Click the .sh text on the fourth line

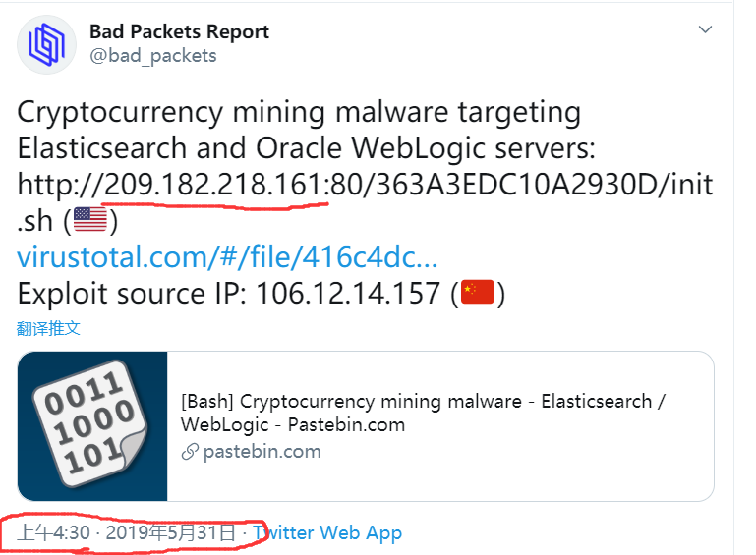[35, 221]
